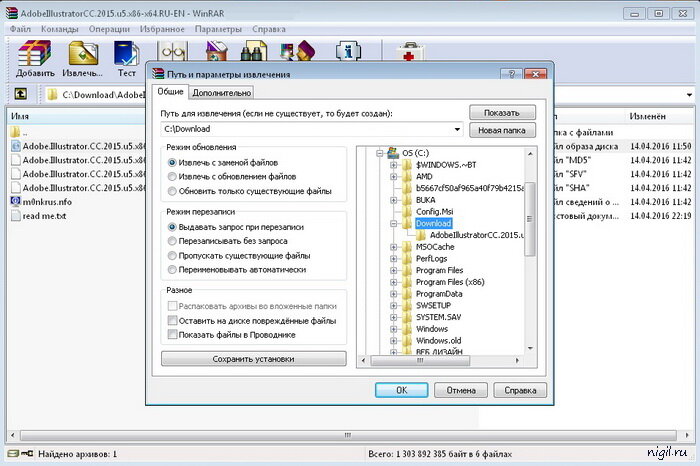
Task: Select 'Выдавать запрос при перезаписи' option
Action: point(172,227)
